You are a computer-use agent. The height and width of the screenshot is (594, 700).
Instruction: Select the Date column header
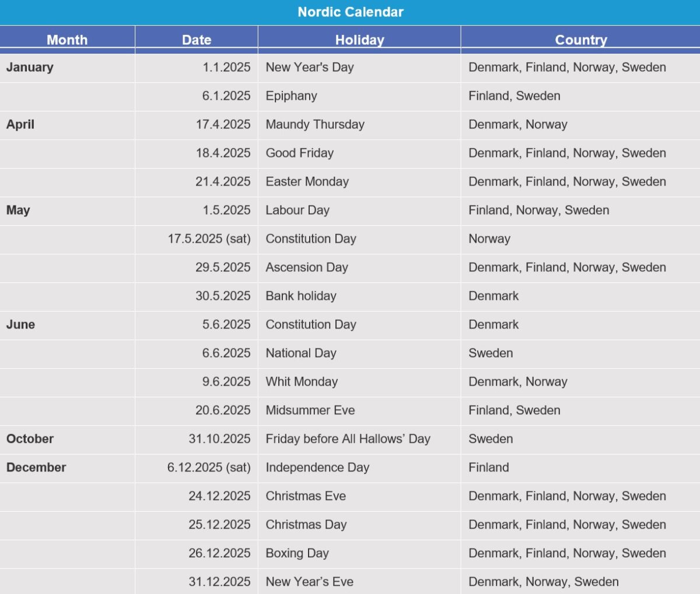197,40
